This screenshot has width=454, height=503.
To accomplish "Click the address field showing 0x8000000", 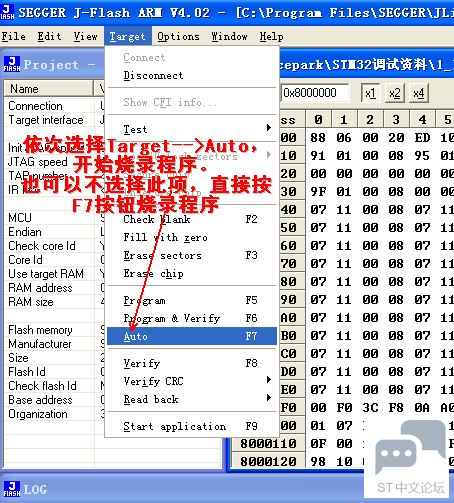I will pyautogui.click(x=315, y=93).
